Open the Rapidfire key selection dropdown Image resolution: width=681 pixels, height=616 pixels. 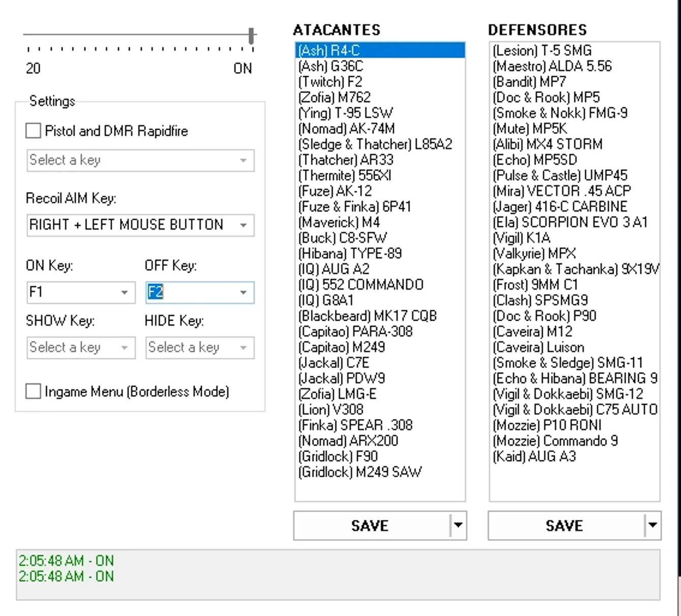pos(141,161)
